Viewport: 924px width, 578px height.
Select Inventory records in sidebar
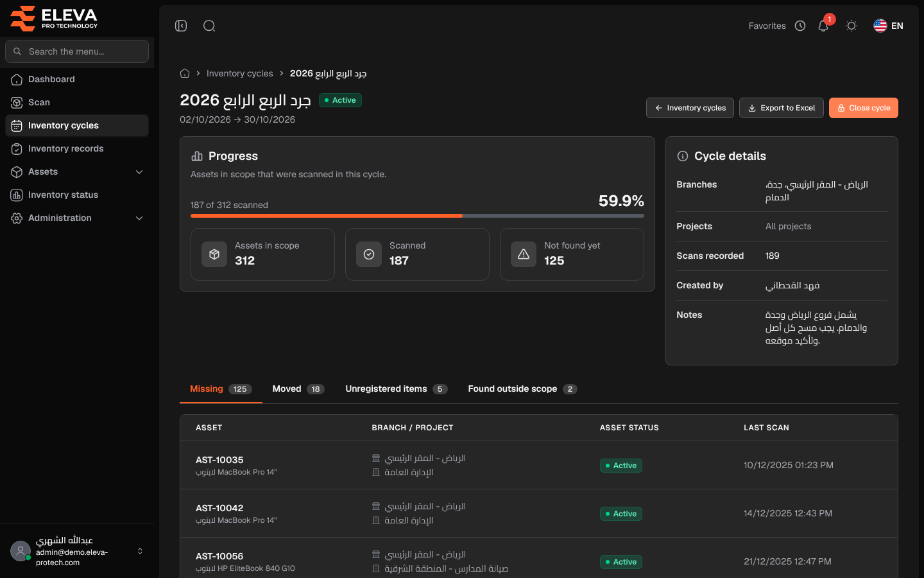pos(77,148)
